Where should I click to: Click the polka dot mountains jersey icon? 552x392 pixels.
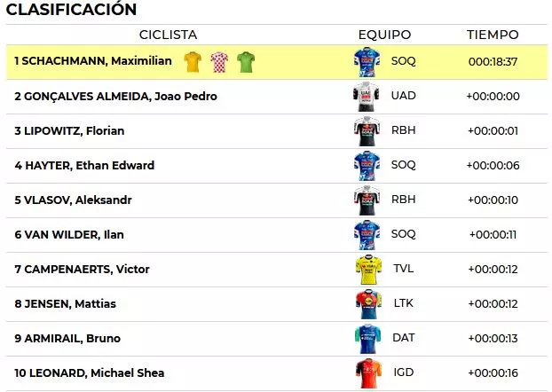(218, 62)
